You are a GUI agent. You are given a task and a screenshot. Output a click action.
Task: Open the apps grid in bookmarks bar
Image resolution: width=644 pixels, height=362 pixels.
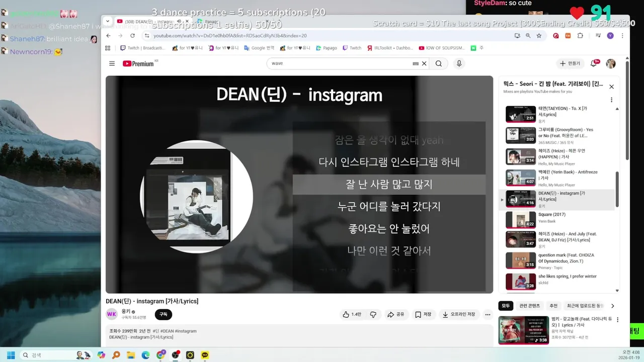tap(108, 48)
